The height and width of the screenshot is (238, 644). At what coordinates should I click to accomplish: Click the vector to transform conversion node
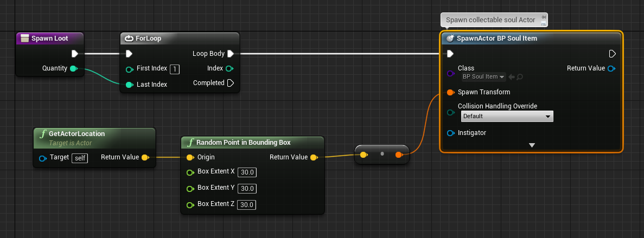tap(382, 155)
